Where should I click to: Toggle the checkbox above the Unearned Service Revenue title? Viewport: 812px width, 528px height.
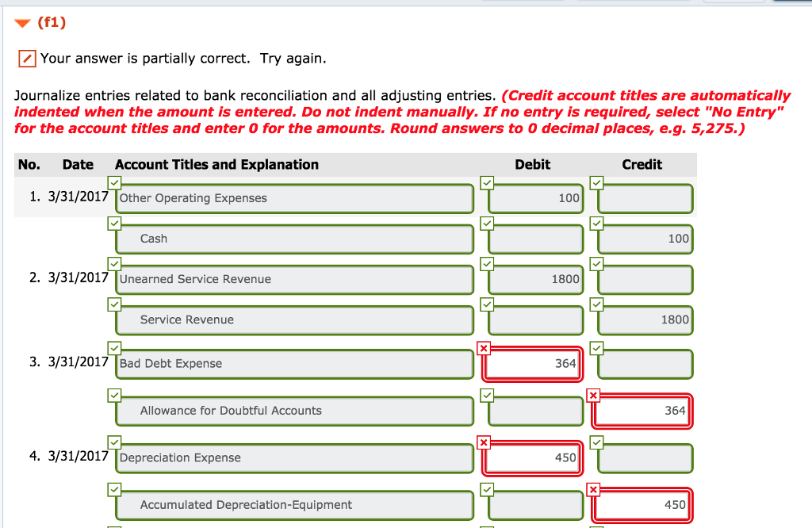click(115, 264)
